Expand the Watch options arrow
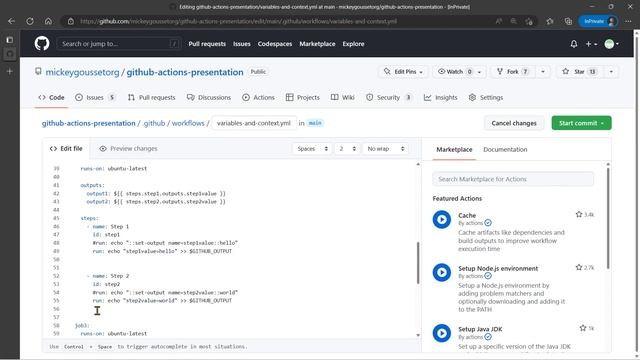This screenshot has height=360, width=640. tap(480, 72)
